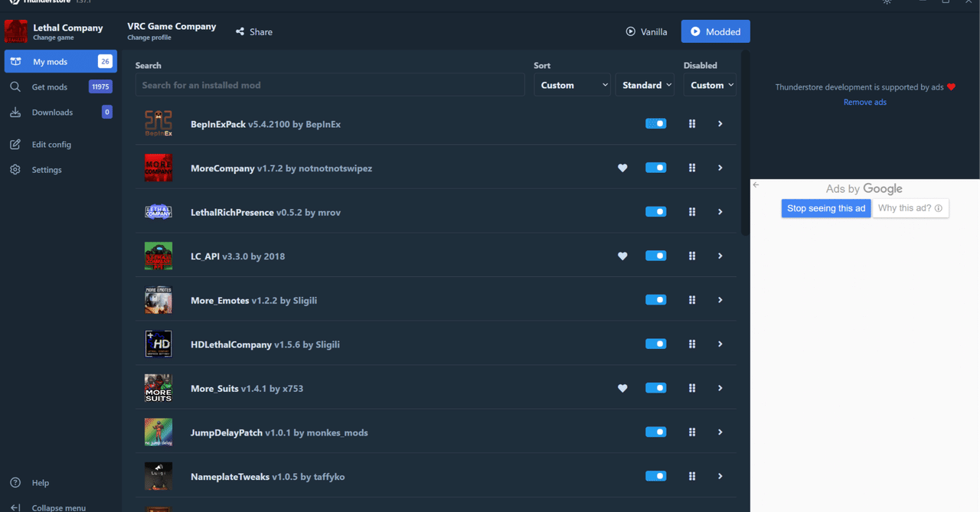Open the Downloads section
The height and width of the screenshot is (512, 980).
(15, 112)
